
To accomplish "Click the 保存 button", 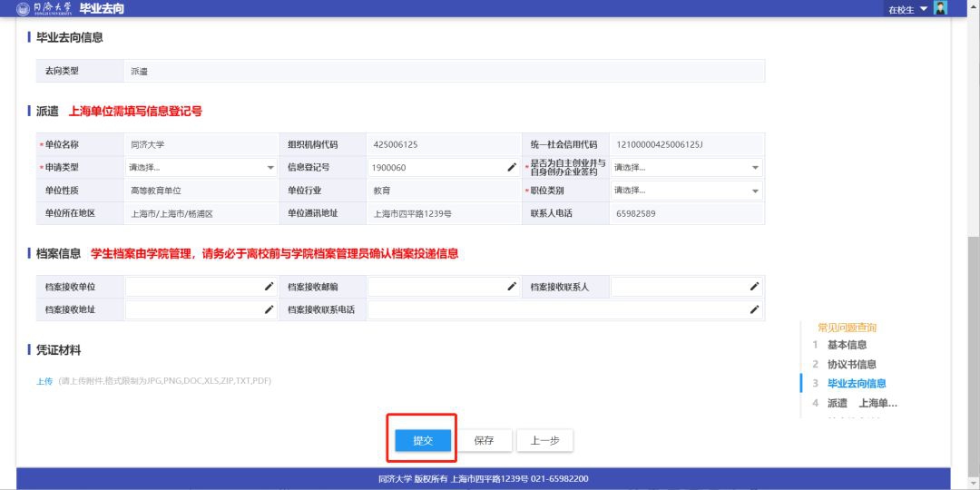I will [x=484, y=440].
